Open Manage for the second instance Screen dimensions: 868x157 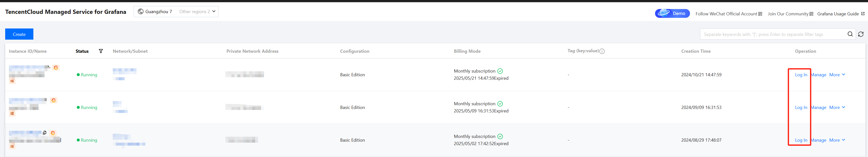[x=819, y=107]
